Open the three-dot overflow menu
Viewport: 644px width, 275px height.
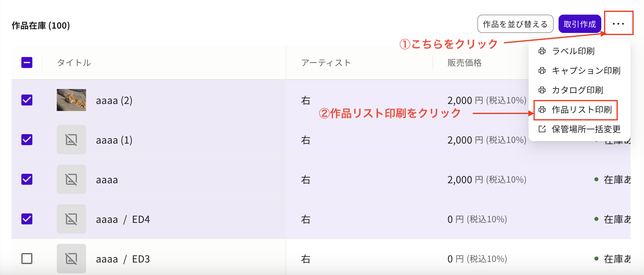pos(618,24)
